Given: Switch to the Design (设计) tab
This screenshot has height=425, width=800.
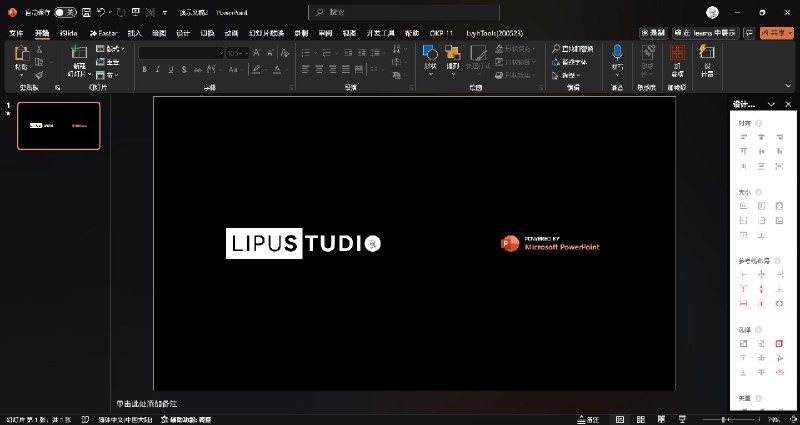Looking at the screenshot, I should click(x=183, y=33).
